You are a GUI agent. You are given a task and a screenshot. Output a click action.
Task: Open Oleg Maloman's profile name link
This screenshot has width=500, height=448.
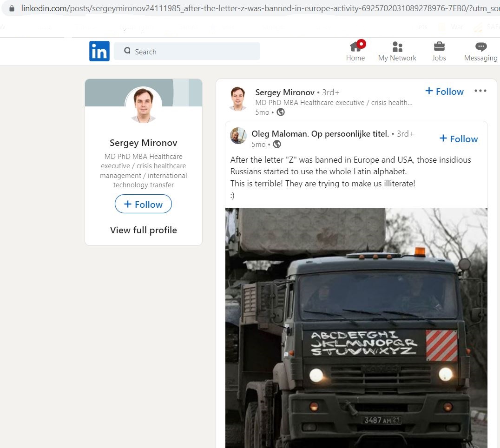[x=320, y=133]
